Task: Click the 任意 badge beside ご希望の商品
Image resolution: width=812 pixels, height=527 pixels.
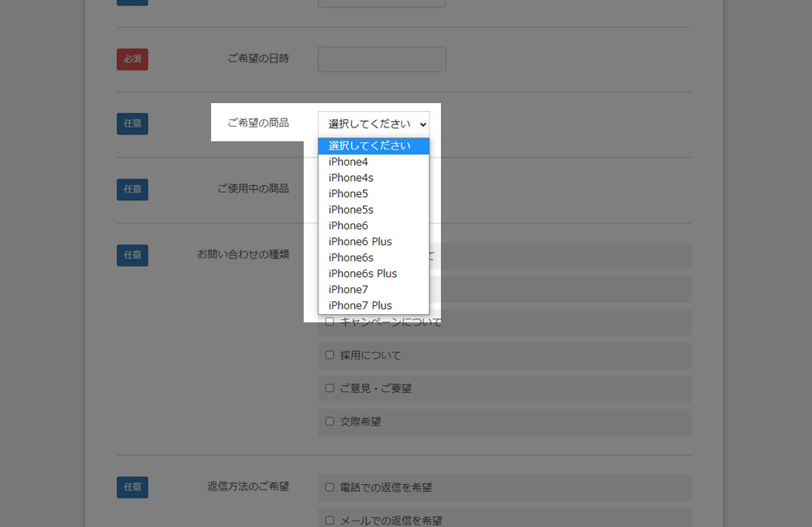Action: (132, 123)
